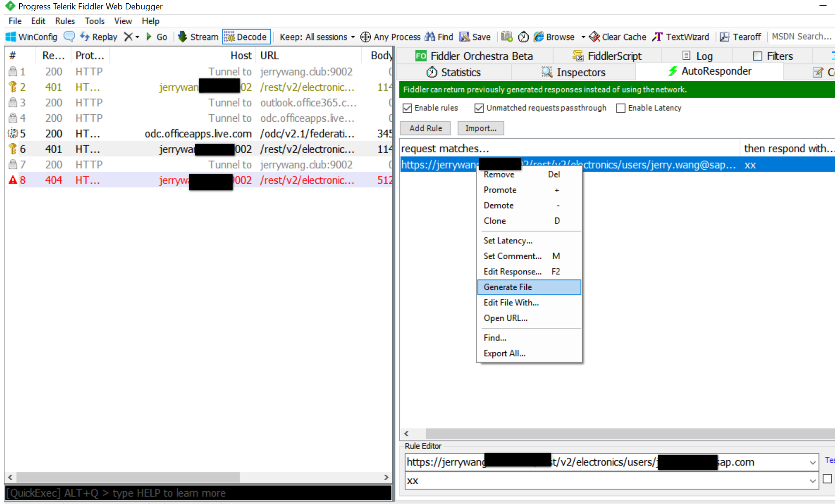
Task: Sort sessions by the Host column header
Action: tap(184, 55)
